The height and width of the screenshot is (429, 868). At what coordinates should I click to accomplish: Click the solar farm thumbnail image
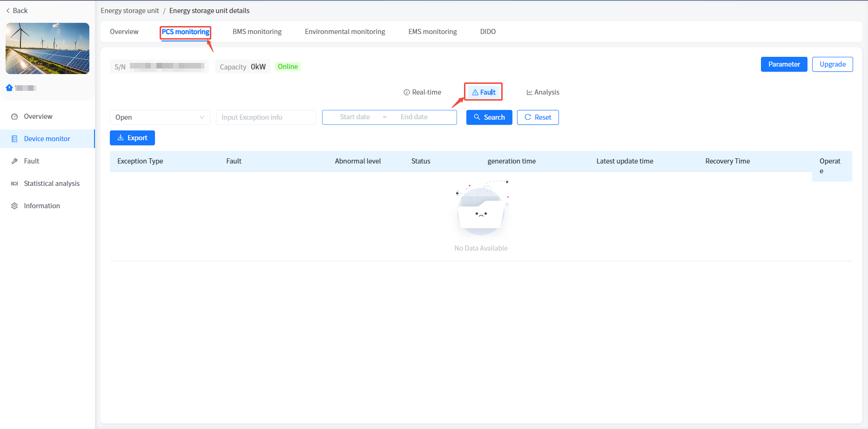(x=47, y=48)
